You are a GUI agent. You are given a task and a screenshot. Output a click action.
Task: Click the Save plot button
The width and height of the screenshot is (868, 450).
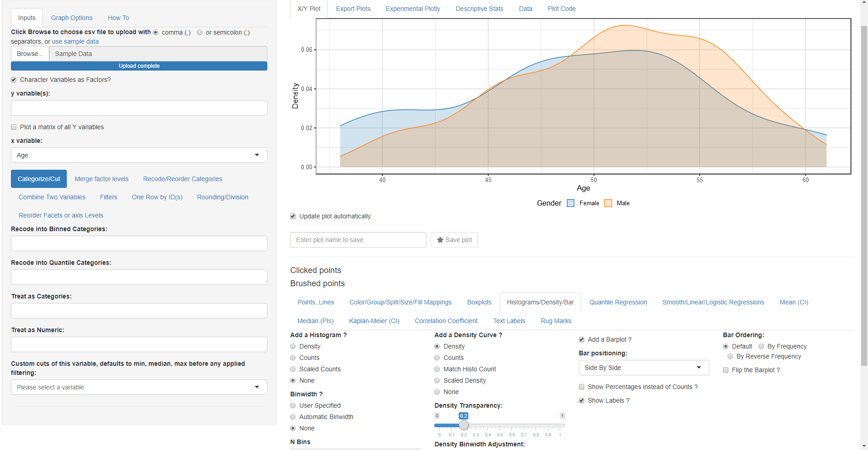point(454,240)
